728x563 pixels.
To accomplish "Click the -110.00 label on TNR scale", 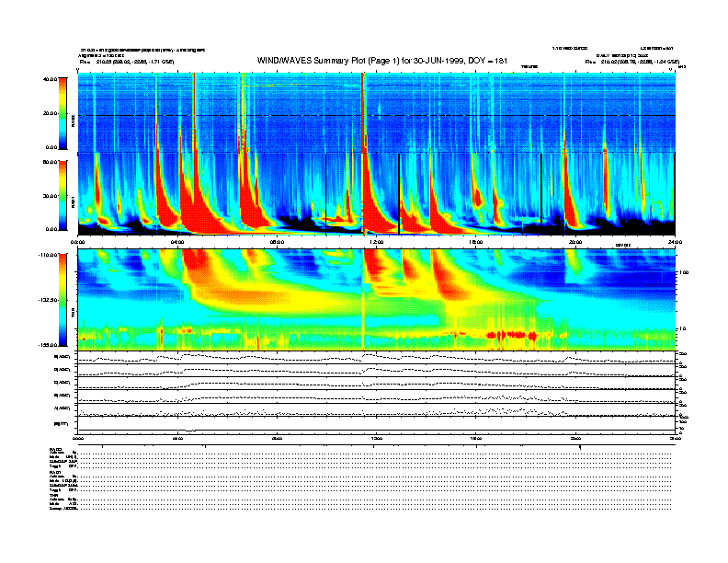I will tap(48, 255).
